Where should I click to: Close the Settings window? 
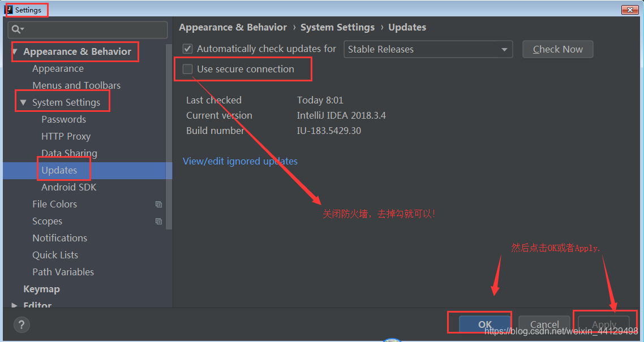(629, 10)
